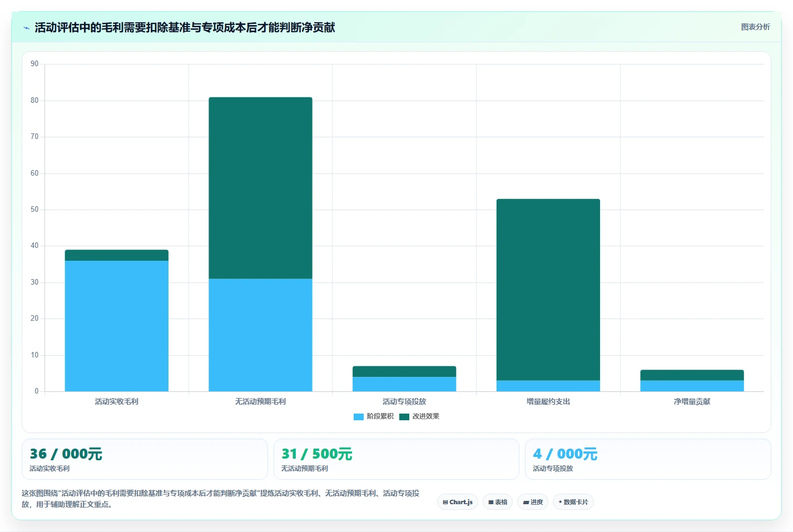Click the 4 / 000元 value card
793x532 pixels.
648,459
